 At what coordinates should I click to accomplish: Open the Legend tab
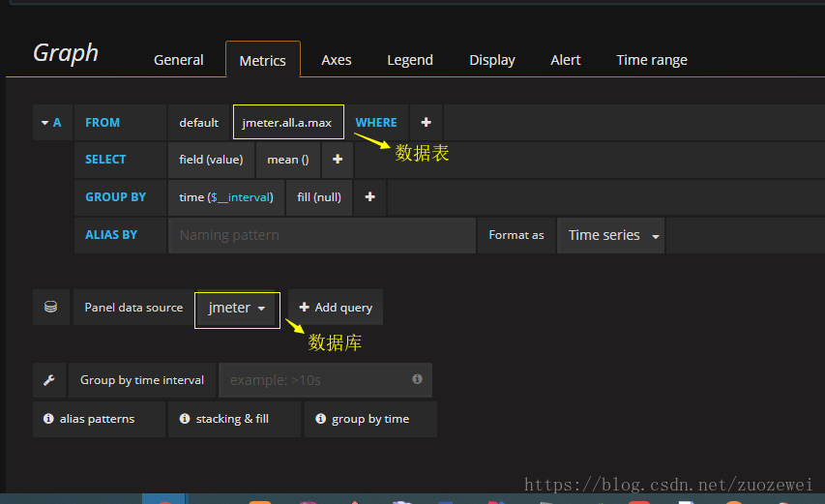(x=410, y=60)
